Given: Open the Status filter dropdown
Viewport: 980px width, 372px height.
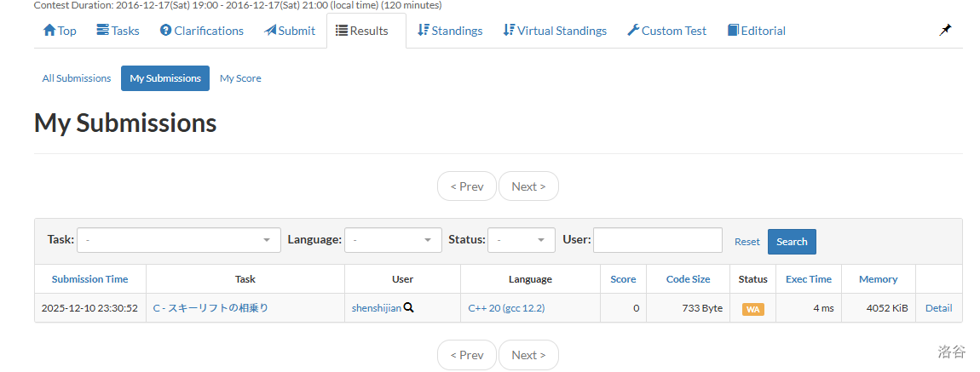Looking at the screenshot, I should 522,241.
